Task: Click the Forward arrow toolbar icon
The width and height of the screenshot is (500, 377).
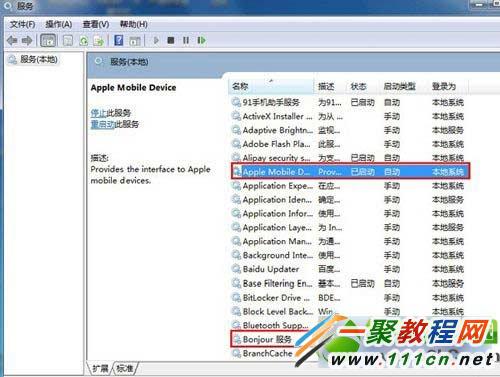Action: pyautogui.click(x=27, y=41)
